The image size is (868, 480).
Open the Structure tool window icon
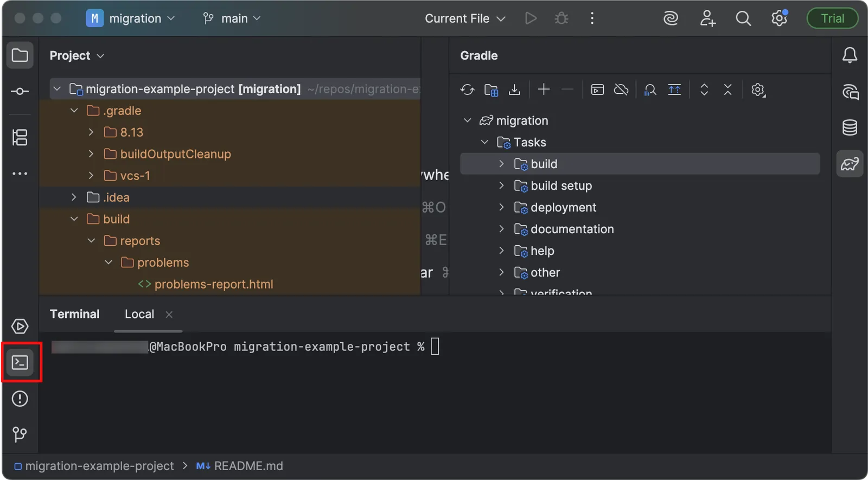tap(20, 137)
